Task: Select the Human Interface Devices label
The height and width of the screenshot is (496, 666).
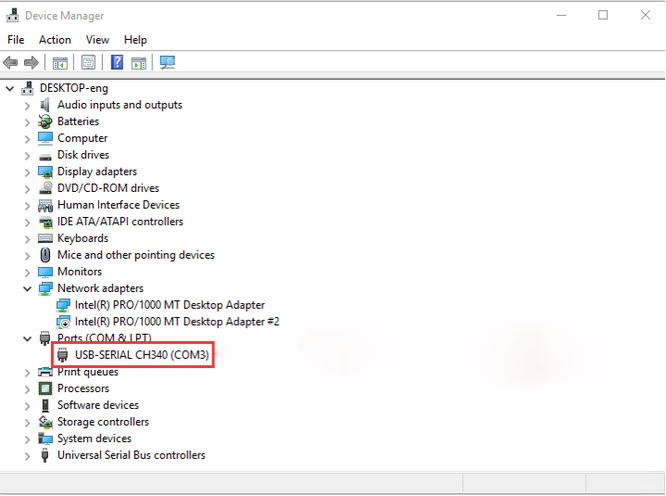Action: point(119,205)
